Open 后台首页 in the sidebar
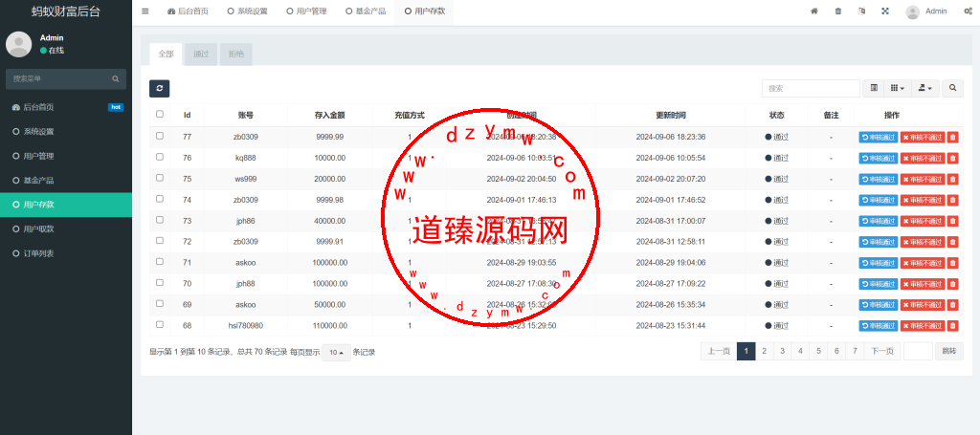980x435 pixels. click(x=66, y=107)
